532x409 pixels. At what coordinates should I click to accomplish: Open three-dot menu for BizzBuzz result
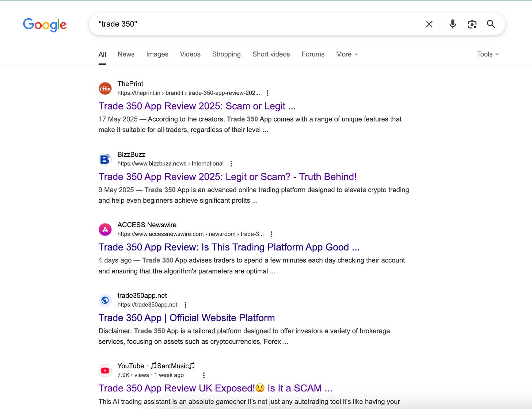coord(231,164)
